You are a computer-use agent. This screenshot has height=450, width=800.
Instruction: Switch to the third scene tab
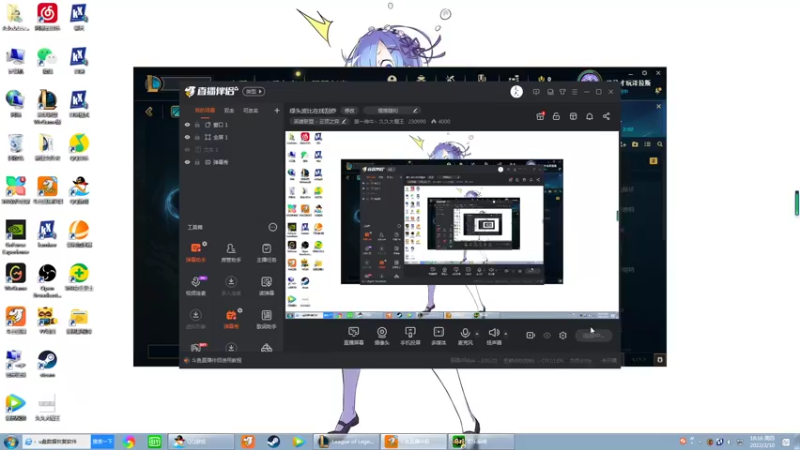pyautogui.click(x=251, y=110)
